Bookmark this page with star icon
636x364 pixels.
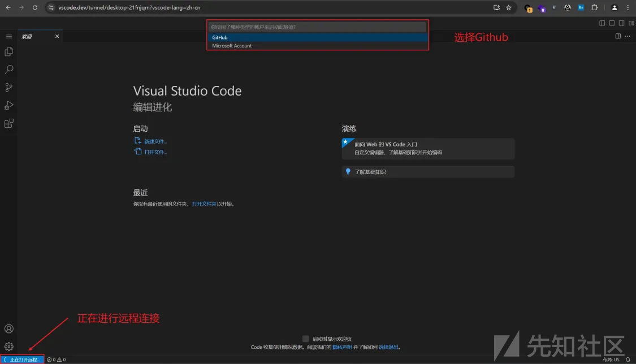[x=509, y=7]
